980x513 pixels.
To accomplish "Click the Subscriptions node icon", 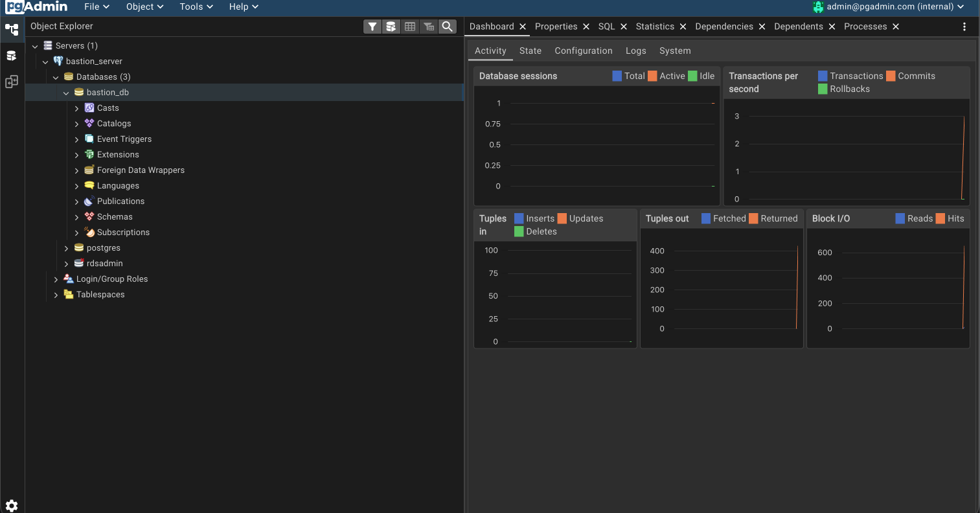I will [89, 232].
